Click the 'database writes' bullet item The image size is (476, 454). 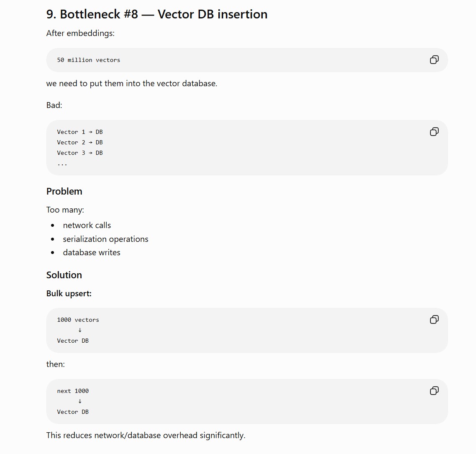92,252
